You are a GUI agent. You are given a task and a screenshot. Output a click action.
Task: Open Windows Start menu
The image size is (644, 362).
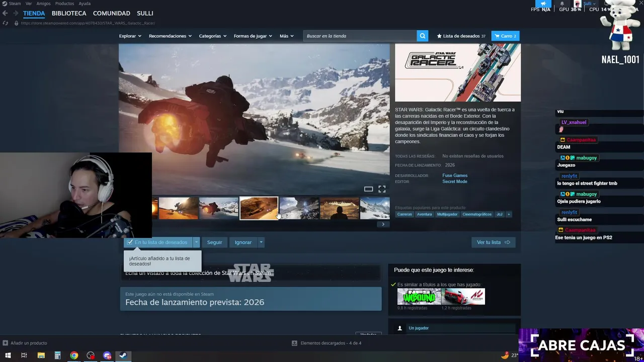point(7,355)
